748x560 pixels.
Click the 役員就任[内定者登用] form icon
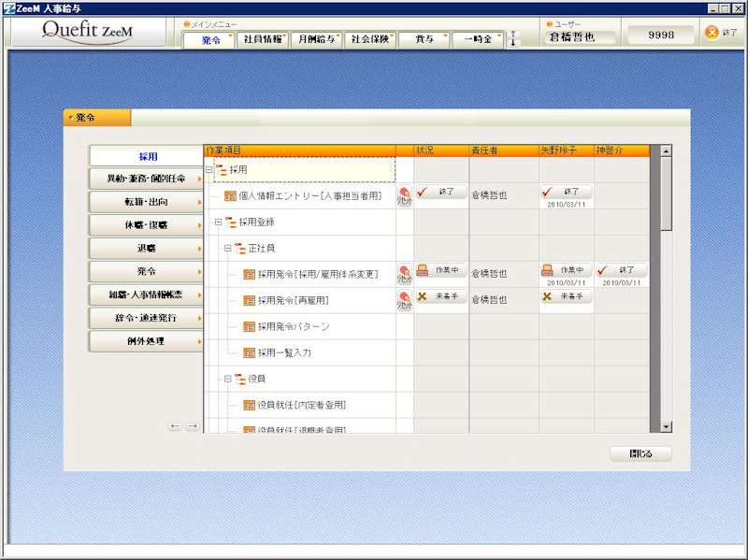[250, 406]
